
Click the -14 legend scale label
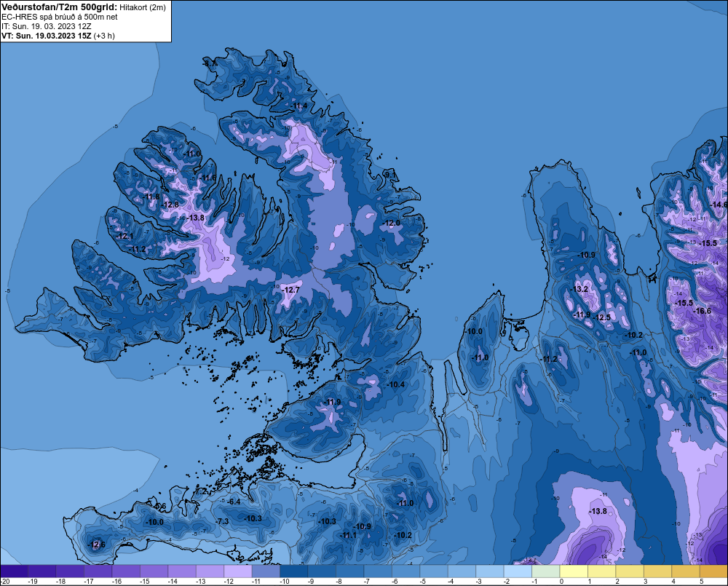pyautogui.click(x=173, y=582)
